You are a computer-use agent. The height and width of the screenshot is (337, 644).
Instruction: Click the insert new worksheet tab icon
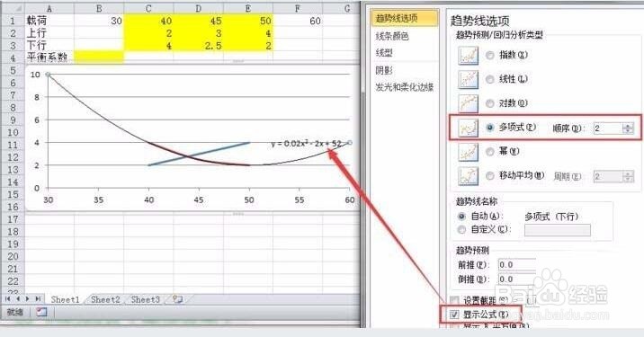177,299
